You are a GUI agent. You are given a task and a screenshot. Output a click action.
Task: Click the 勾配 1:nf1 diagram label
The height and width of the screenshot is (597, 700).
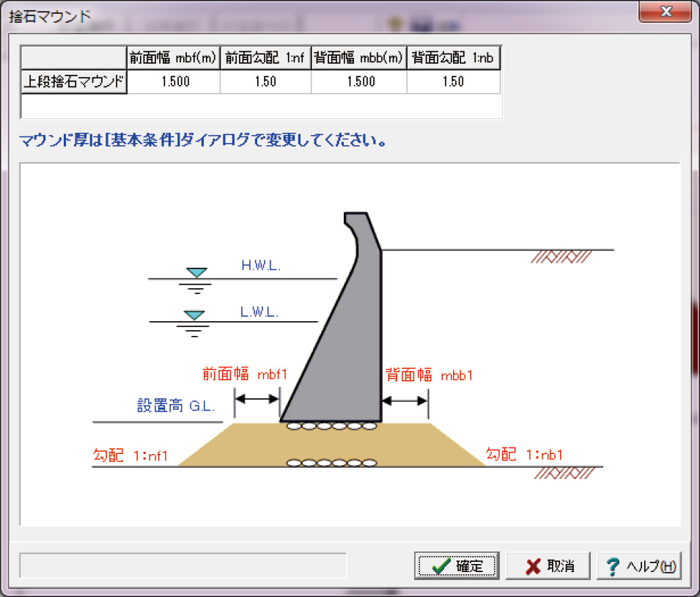click(x=130, y=455)
